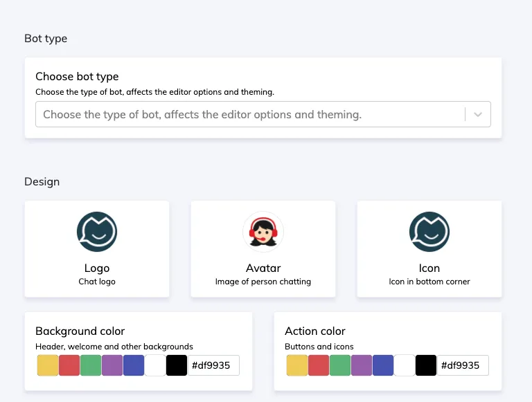The height and width of the screenshot is (402, 532).
Task: Click the Action color hex input field
Action: (463, 365)
